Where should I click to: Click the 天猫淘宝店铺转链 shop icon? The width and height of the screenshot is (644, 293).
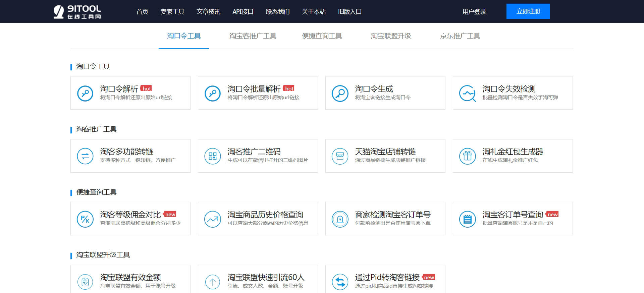[x=340, y=156]
